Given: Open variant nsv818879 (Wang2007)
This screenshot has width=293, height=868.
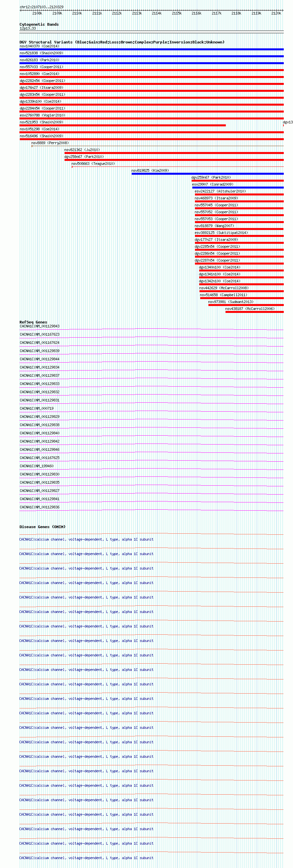Looking at the screenshot, I should [214, 226].
